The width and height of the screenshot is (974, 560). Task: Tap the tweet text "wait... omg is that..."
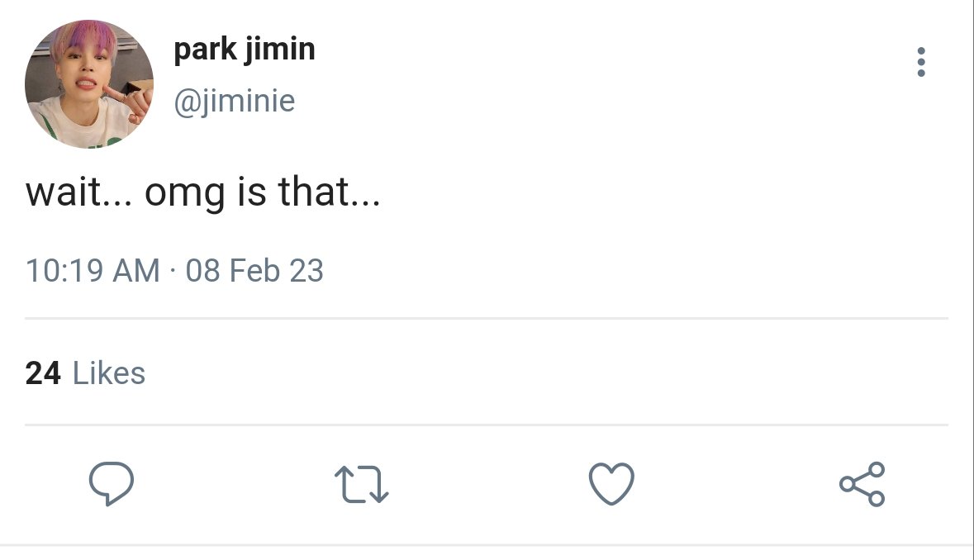[x=202, y=192]
